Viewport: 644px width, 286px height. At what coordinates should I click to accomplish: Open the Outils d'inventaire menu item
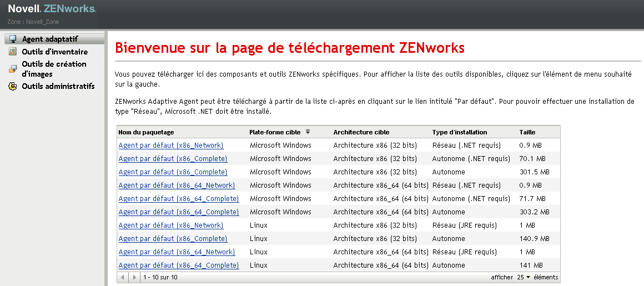coord(54,52)
